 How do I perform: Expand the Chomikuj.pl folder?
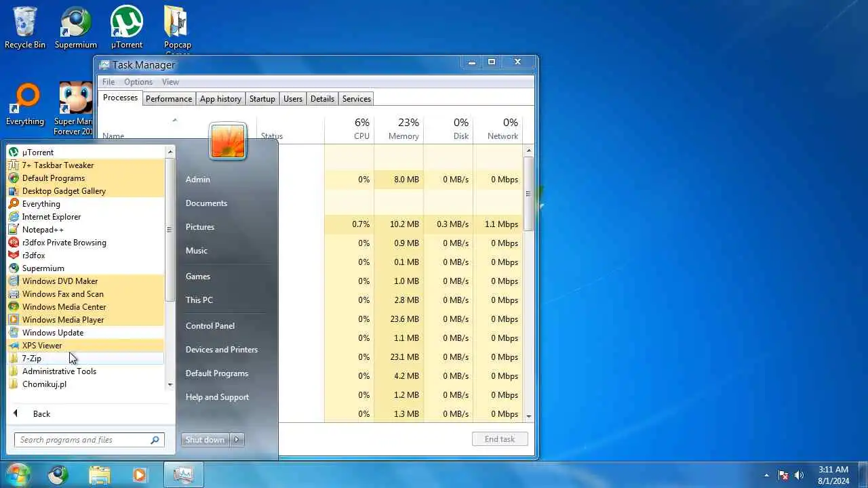[x=85, y=384]
